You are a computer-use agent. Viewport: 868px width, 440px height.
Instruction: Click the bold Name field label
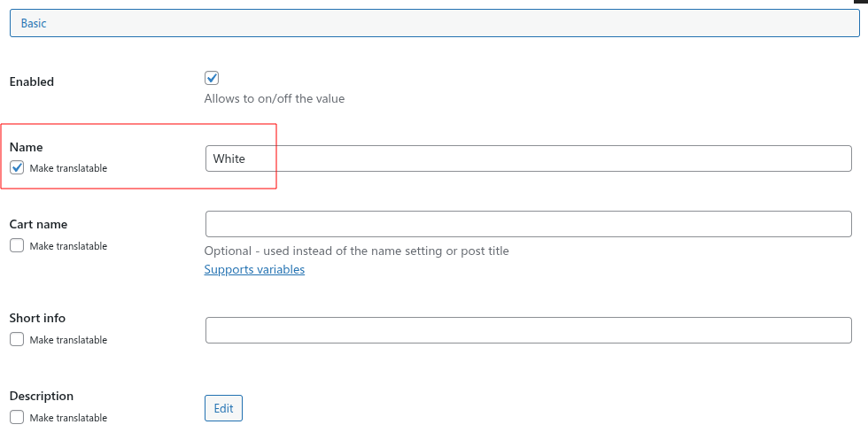(26, 147)
